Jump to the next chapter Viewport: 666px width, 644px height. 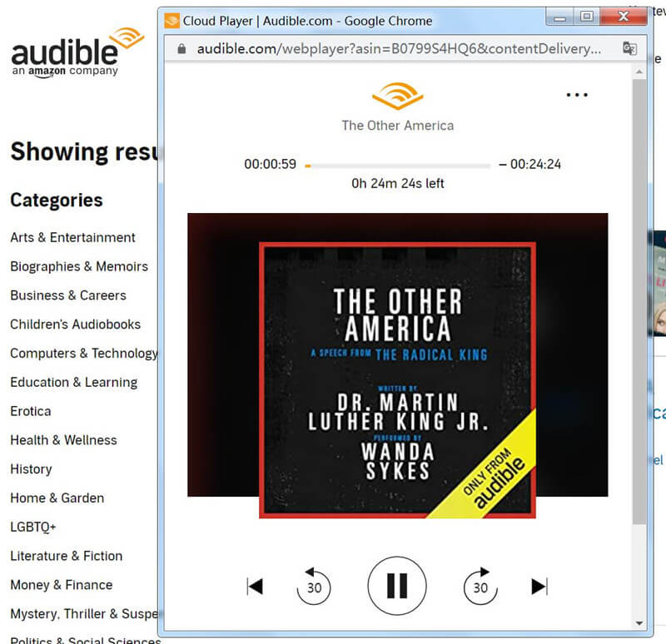coord(539,587)
